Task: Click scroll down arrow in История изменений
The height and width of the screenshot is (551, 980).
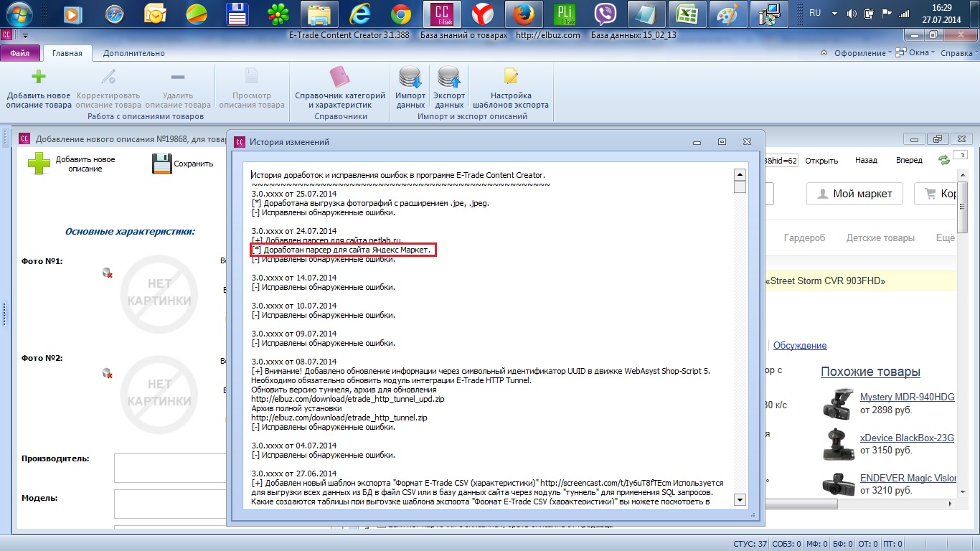Action: [x=740, y=500]
